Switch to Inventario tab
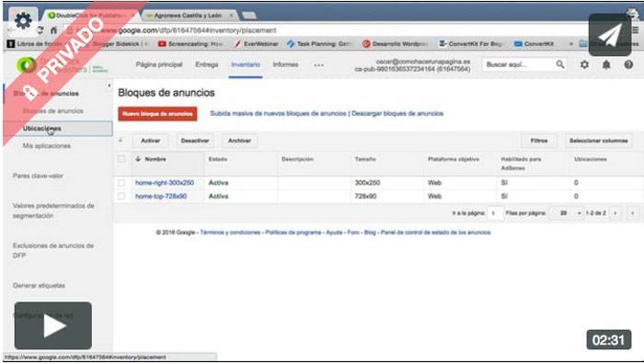Viewport: 644px width, 363px height. 246,65
